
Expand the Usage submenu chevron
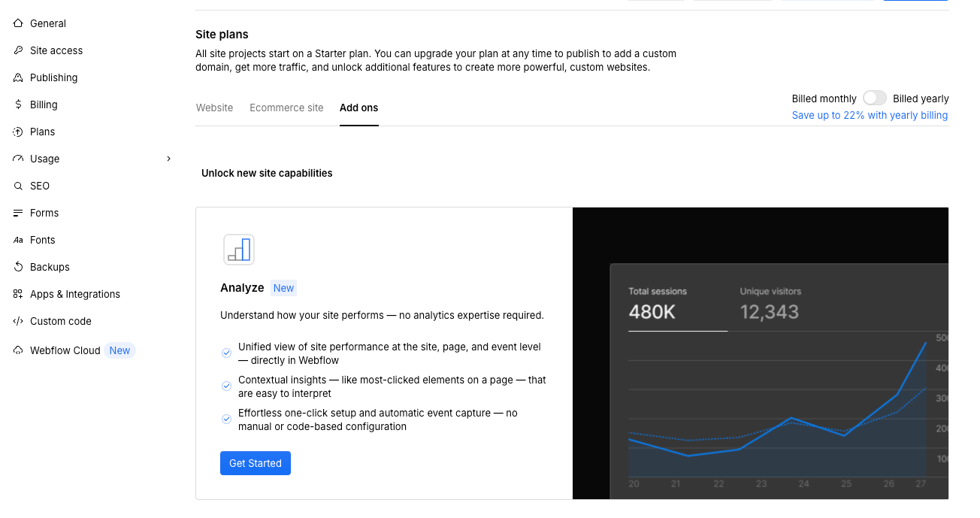tap(168, 159)
